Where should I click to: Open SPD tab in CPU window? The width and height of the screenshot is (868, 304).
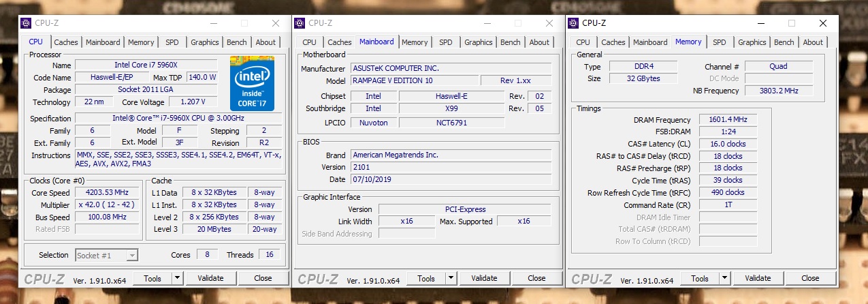point(172,42)
